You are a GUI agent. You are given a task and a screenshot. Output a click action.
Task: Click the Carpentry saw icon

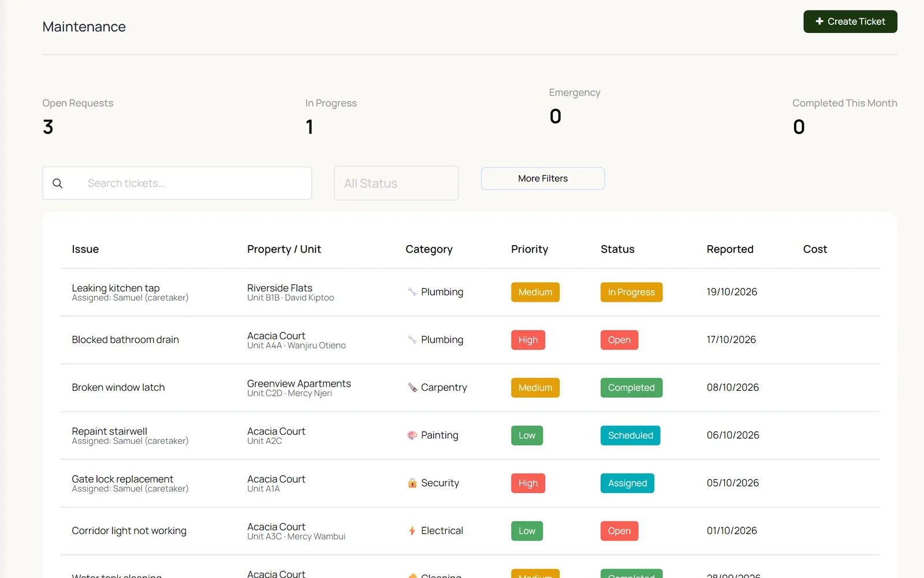tap(412, 387)
